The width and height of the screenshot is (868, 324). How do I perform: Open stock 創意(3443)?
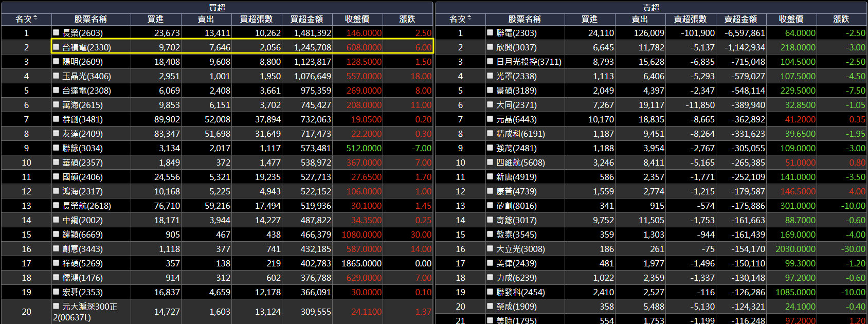82,249
